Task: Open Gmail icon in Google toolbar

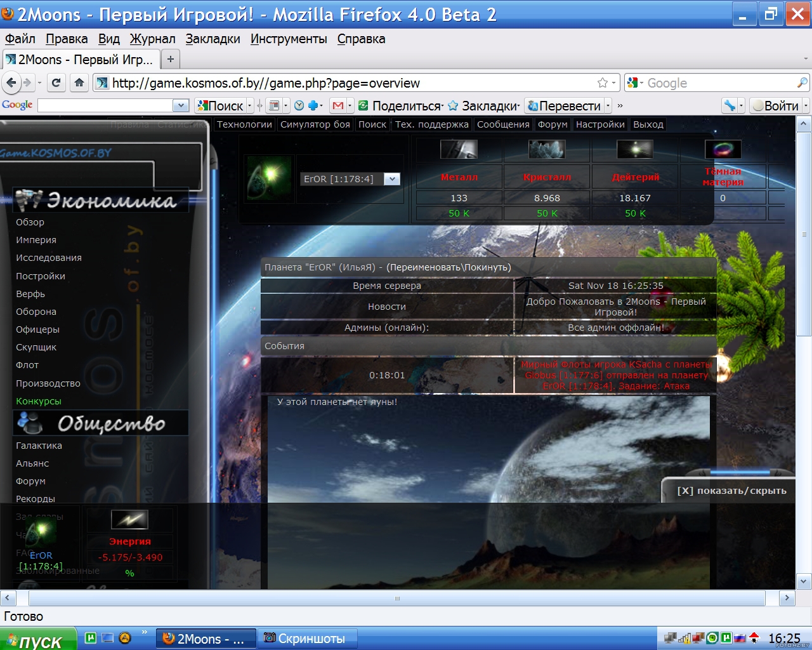Action: (x=338, y=105)
